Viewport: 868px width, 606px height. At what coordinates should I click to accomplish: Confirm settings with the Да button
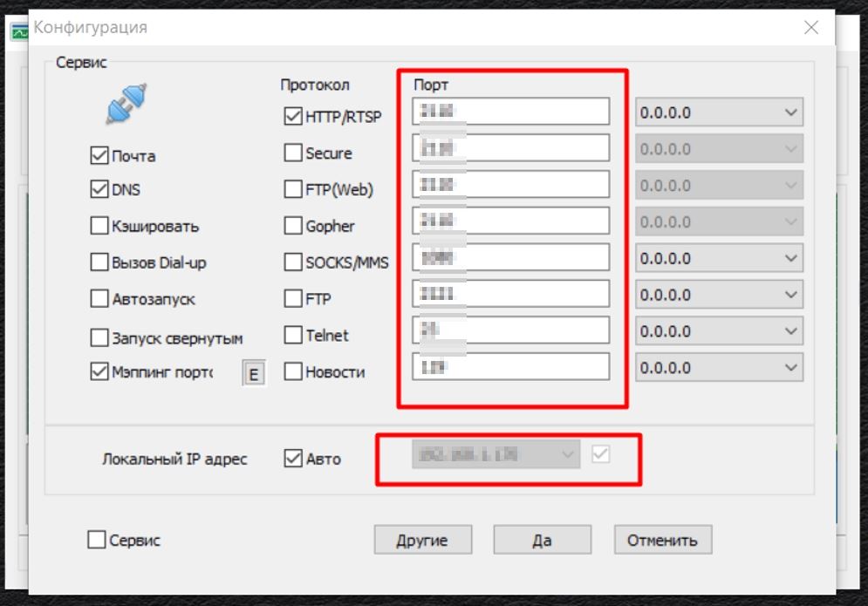point(543,540)
